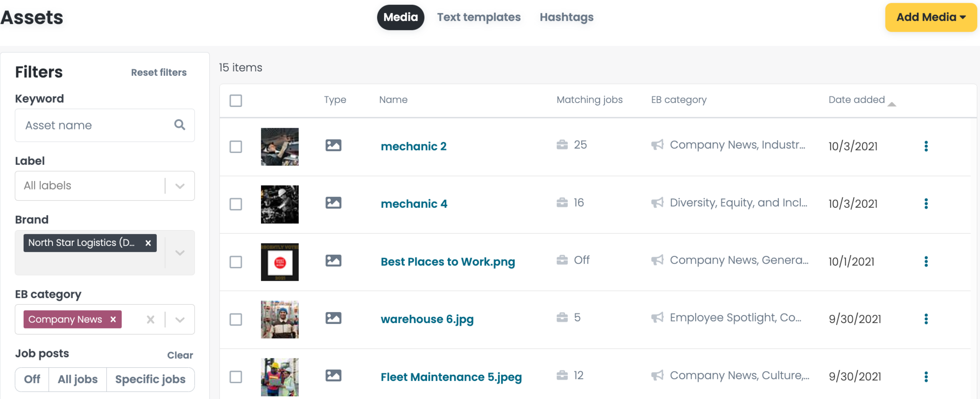The height and width of the screenshot is (399, 980).
Task: Open the Brand dropdown chevron
Action: click(180, 253)
